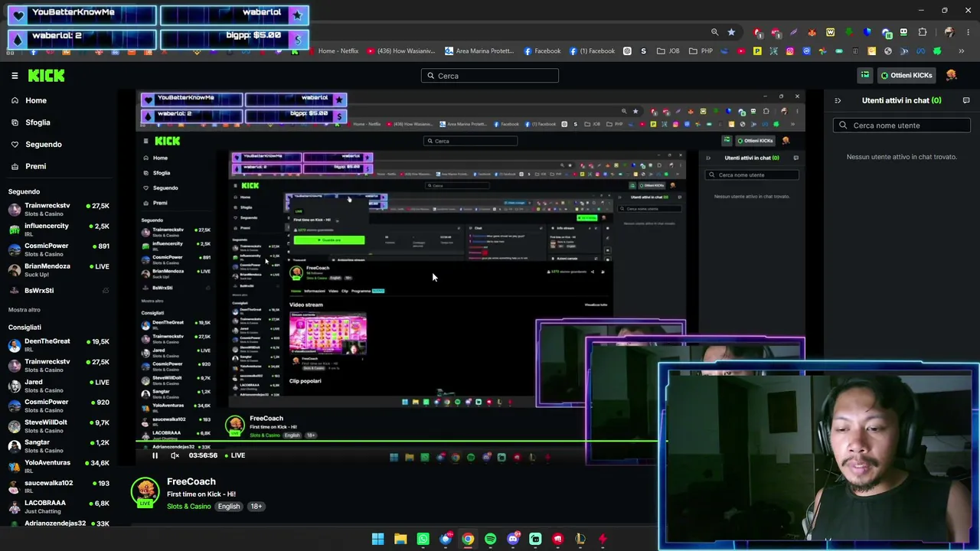Image resolution: width=980 pixels, height=551 pixels.
Task: Expand the hidden bookmarks chevron
Action: point(962,51)
